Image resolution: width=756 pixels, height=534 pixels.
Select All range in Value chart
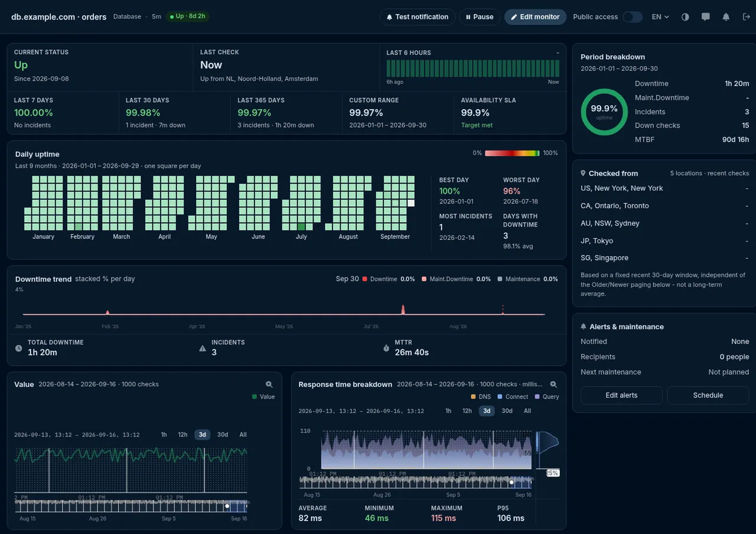point(243,435)
